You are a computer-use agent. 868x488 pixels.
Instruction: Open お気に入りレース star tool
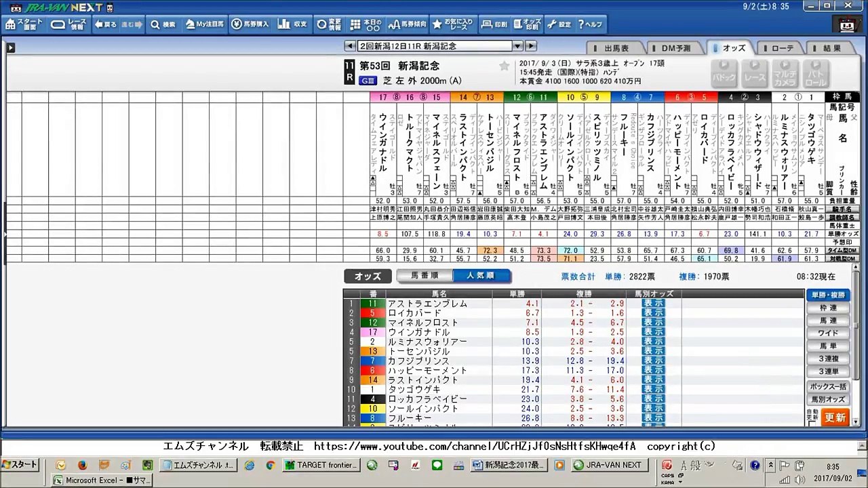pos(453,24)
